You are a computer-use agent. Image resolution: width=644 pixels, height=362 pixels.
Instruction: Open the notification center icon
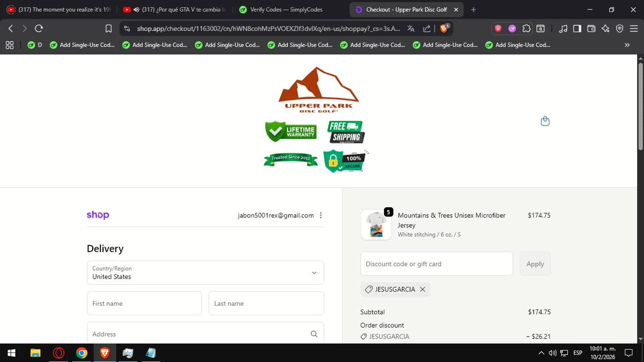[x=629, y=353]
